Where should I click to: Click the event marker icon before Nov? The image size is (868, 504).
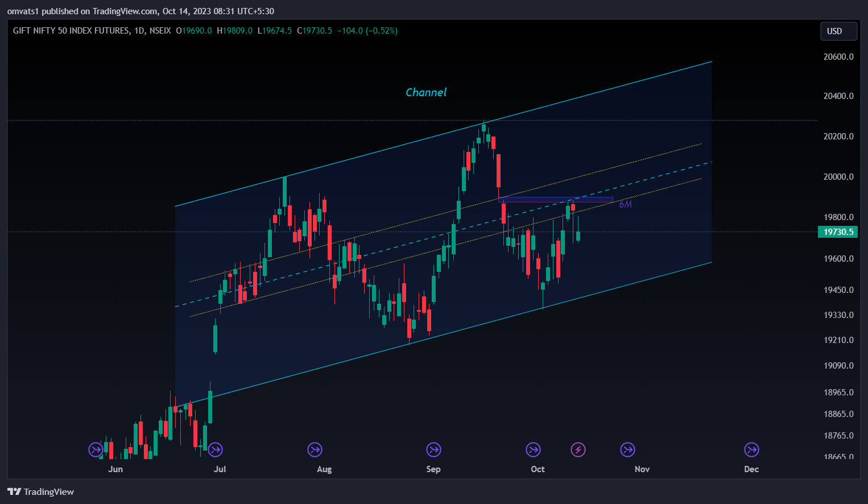pyautogui.click(x=627, y=450)
